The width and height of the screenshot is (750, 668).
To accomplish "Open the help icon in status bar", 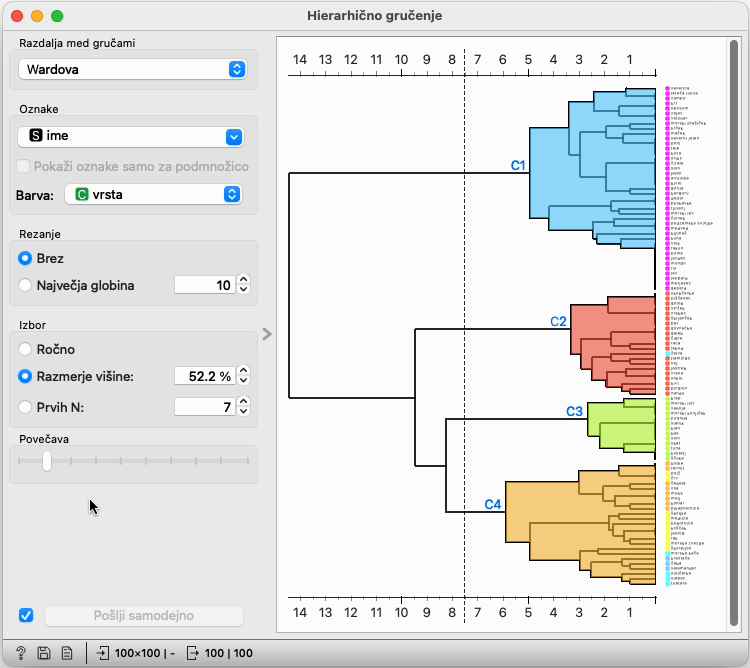I will tap(21, 653).
